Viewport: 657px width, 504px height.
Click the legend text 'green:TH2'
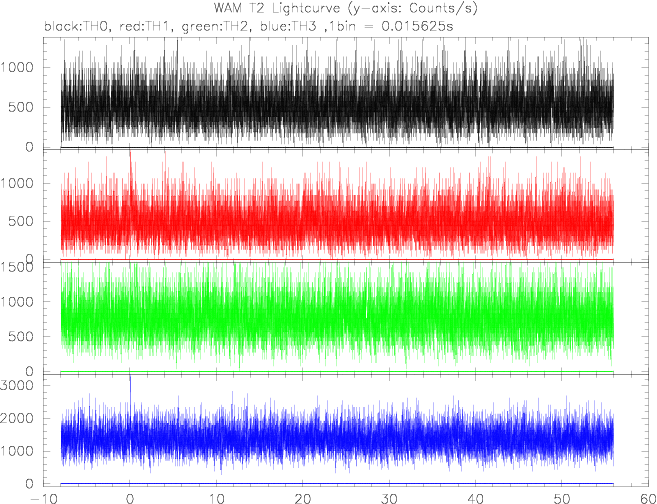pyautogui.click(x=217, y=27)
